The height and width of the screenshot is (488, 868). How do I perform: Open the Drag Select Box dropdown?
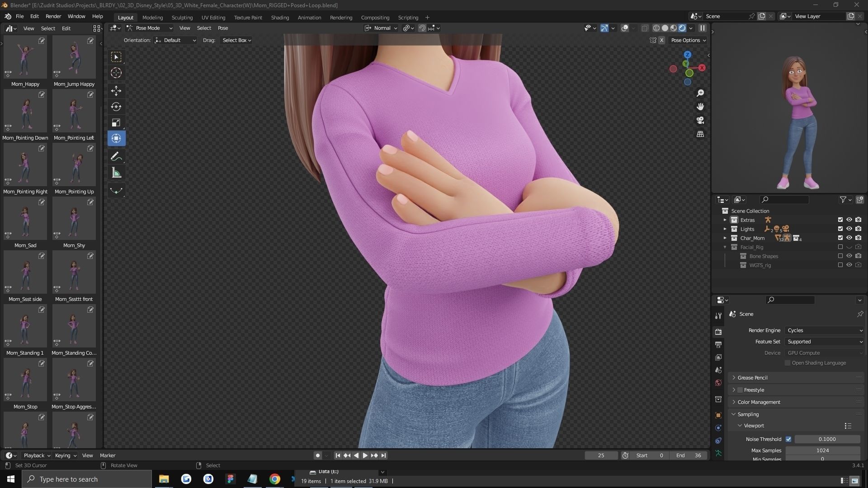pos(236,40)
